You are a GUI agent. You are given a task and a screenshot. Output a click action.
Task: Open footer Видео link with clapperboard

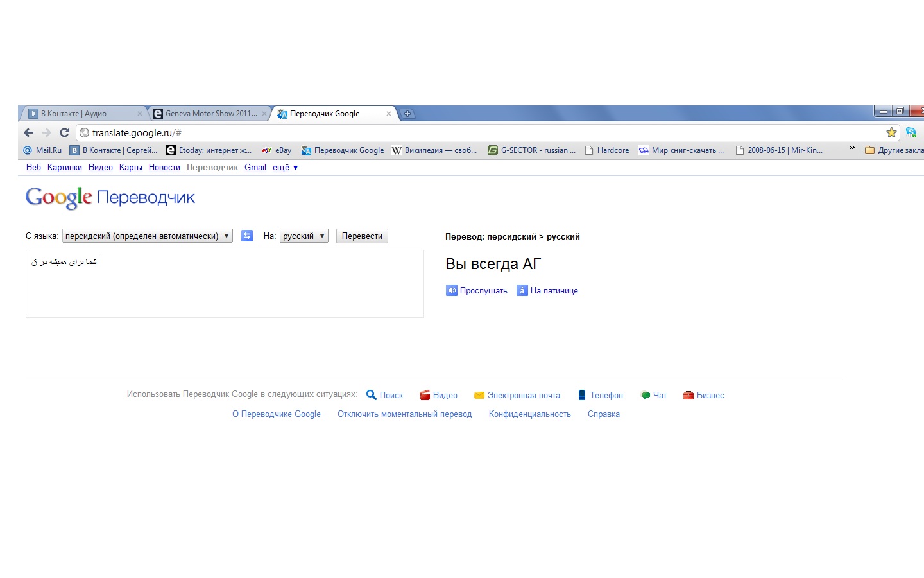click(438, 395)
